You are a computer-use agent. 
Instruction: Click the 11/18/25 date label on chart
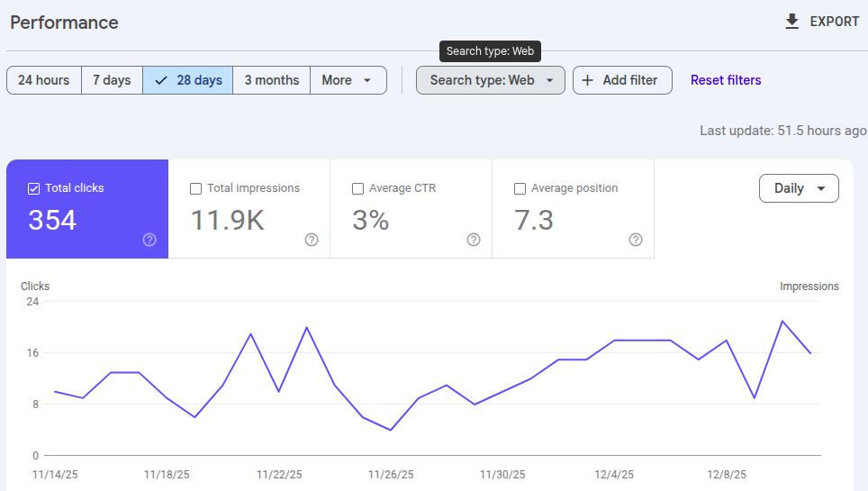pyautogui.click(x=167, y=475)
